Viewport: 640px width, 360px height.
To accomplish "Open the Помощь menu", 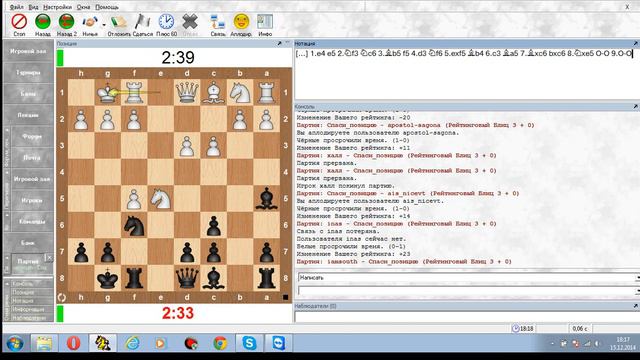I will pos(107,7).
